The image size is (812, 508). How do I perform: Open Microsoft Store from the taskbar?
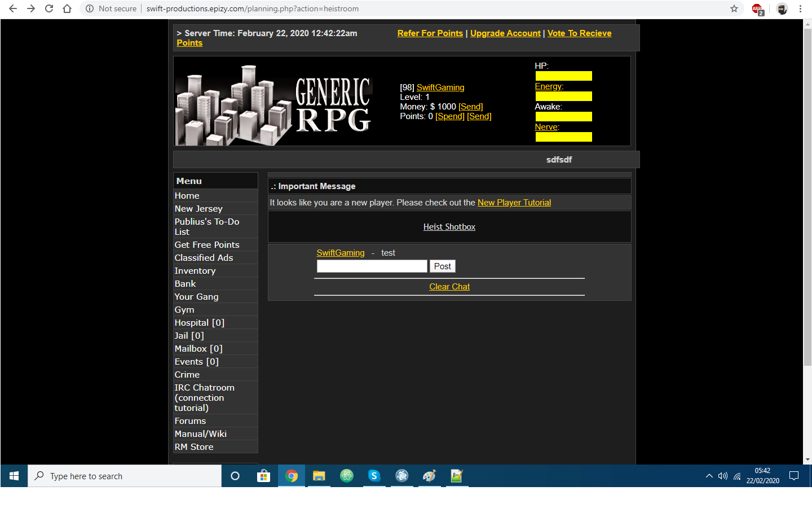coord(263,476)
